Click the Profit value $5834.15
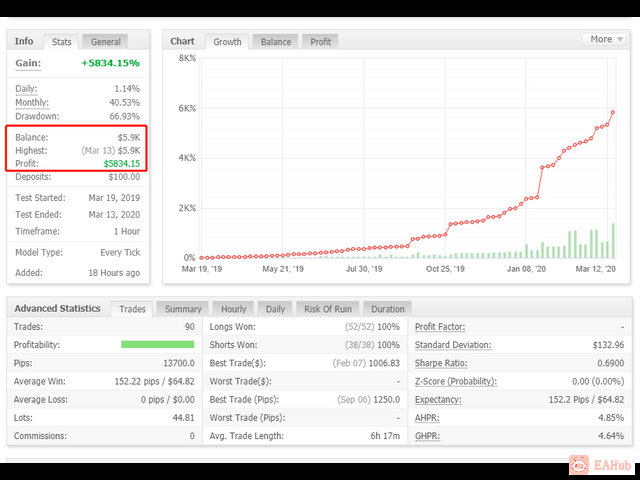This screenshot has height=480, width=640. pos(122,164)
